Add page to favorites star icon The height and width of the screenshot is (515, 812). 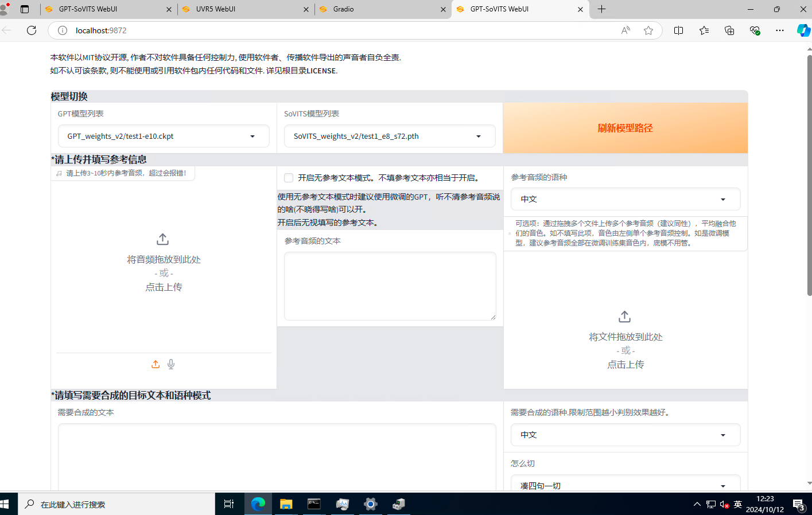click(x=648, y=30)
